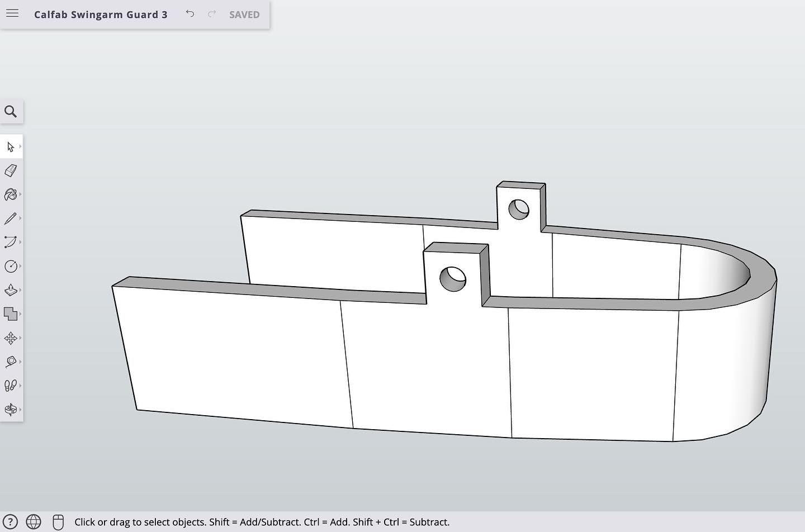Undo the last action
This screenshot has width=805, height=532.
click(190, 14)
